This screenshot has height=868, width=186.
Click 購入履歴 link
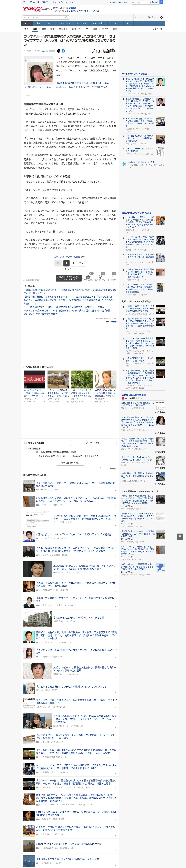pyautogui.click(x=152, y=18)
